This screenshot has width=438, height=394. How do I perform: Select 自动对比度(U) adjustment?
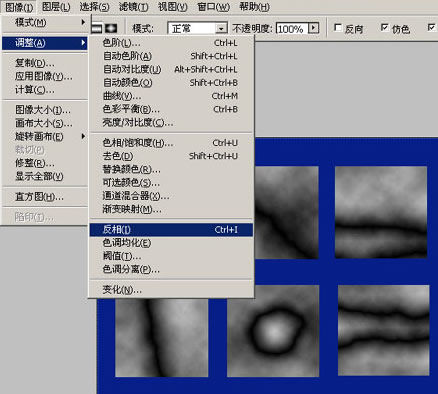pos(171,69)
